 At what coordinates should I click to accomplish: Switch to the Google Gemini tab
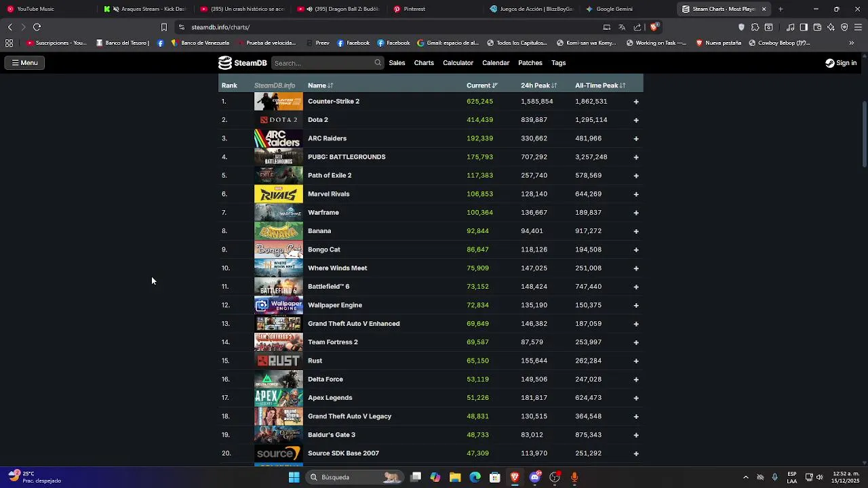pyautogui.click(x=627, y=9)
